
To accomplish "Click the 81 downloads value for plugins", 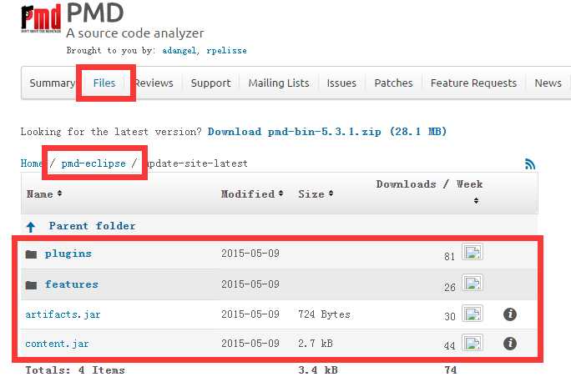I will (x=450, y=257).
